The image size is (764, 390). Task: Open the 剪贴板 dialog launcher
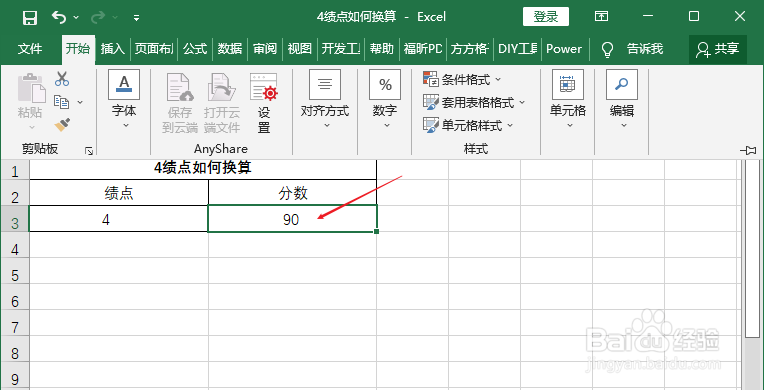[89, 151]
